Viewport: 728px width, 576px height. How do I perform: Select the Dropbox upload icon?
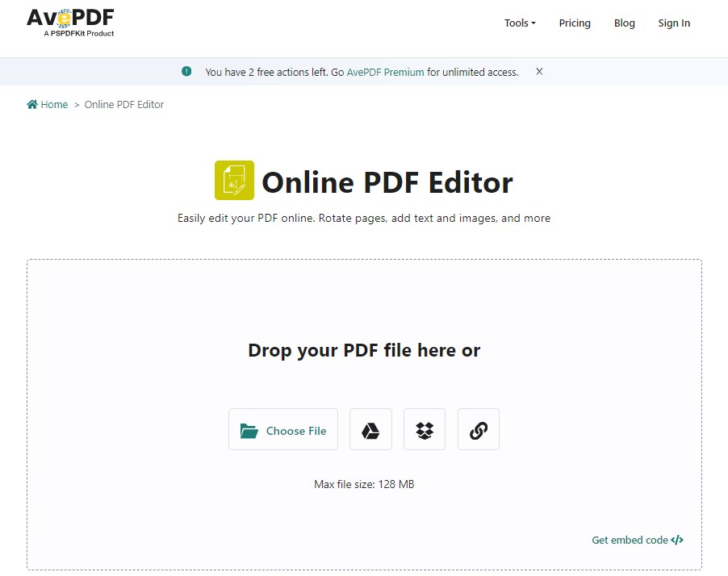[425, 429]
